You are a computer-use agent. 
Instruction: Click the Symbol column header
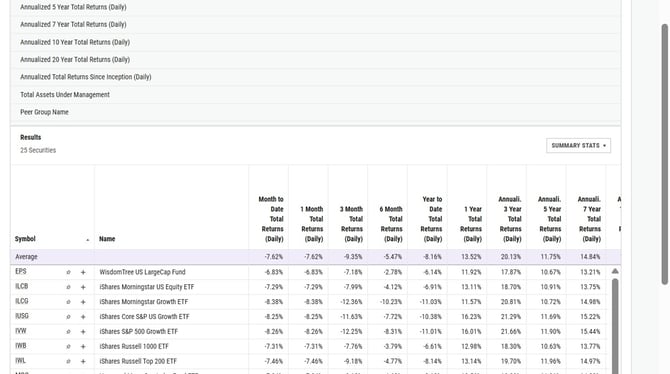pyautogui.click(x=25, y=239)
